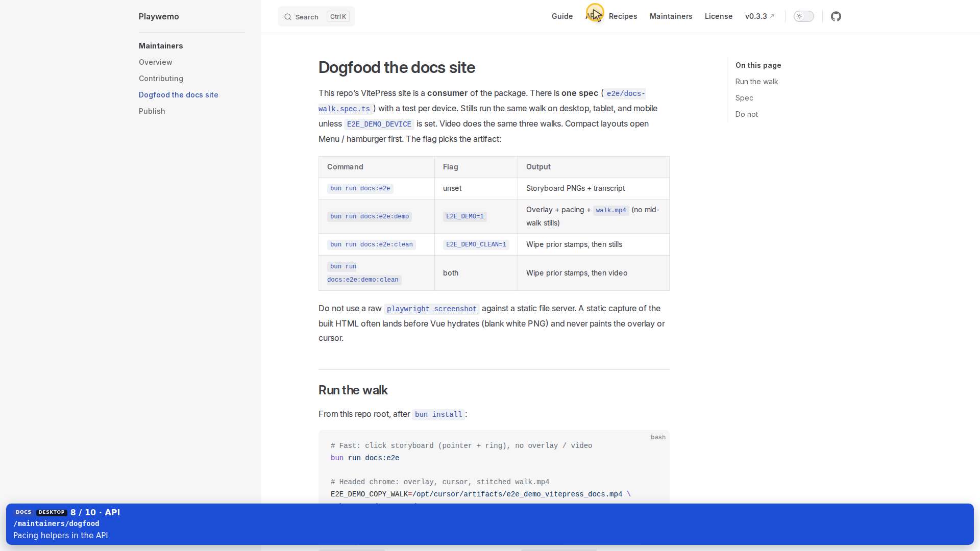The width and height of the screenshot is (980, 551).
Task: Go to the Playwemo home title
Action: [159, 16]
